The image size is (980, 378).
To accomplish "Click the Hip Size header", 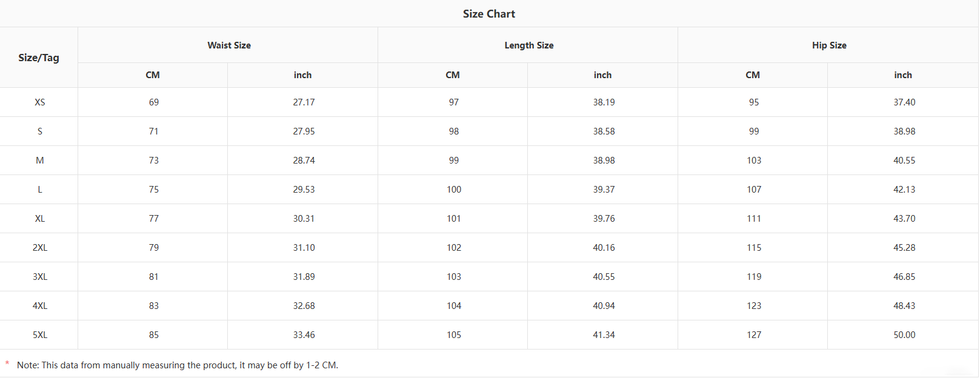I will (829, 45).
